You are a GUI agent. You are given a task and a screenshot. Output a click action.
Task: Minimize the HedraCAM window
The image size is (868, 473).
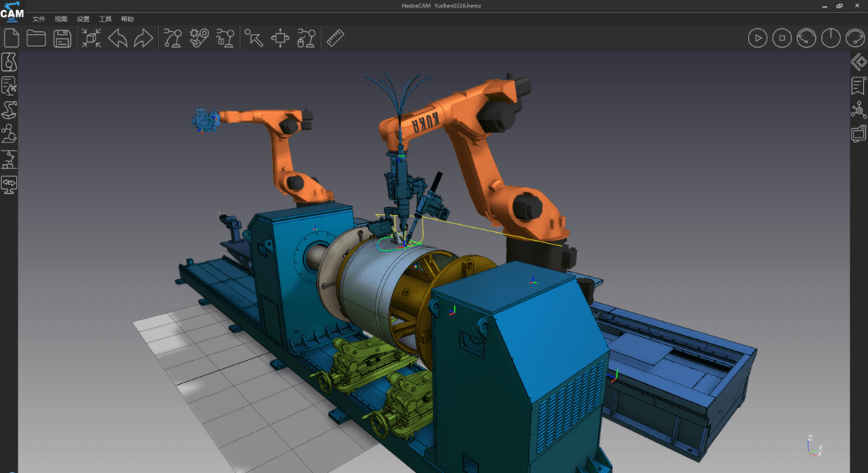[x=824, y=5]
